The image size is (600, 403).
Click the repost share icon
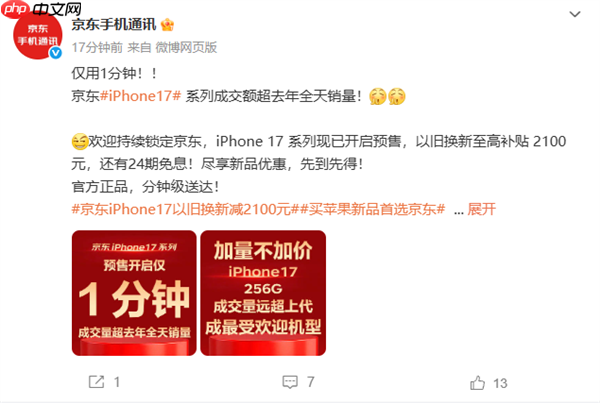(x=96, y=382)
